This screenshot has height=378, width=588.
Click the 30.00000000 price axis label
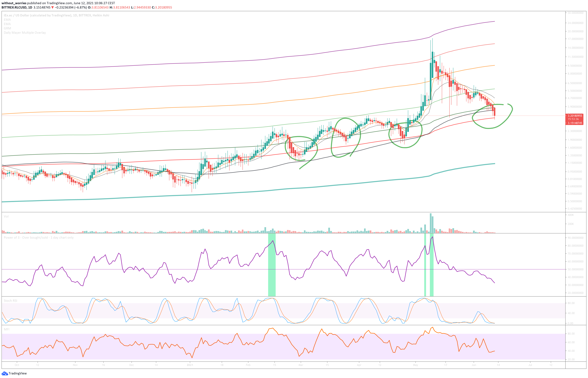point(576,13)
